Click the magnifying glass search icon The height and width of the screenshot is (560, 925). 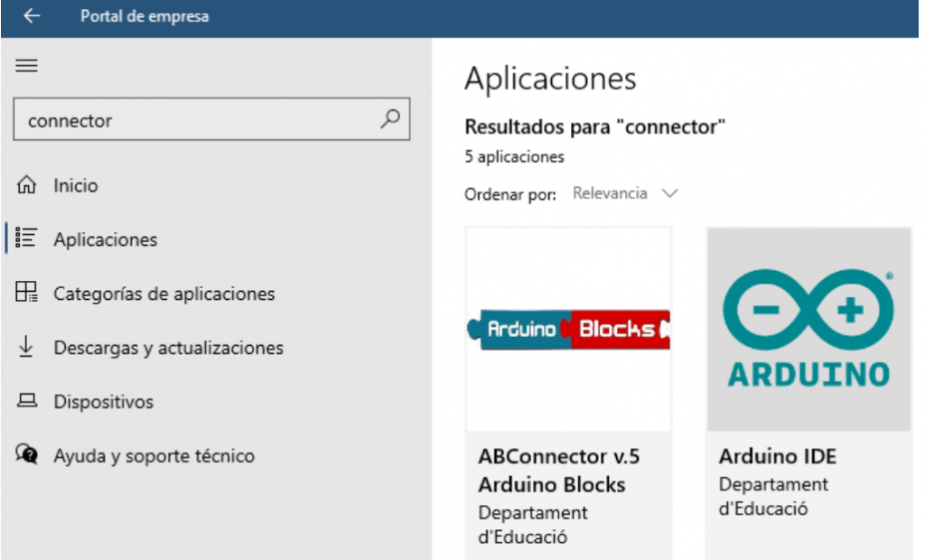click(390, 119)
